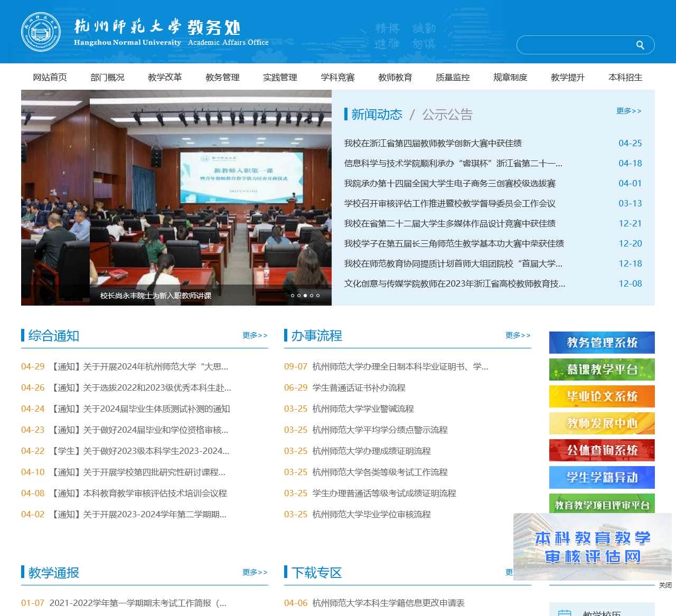Open the 教师发展中心 banner
The width and height of the screenshot is (676, 616).
(602, 423)
